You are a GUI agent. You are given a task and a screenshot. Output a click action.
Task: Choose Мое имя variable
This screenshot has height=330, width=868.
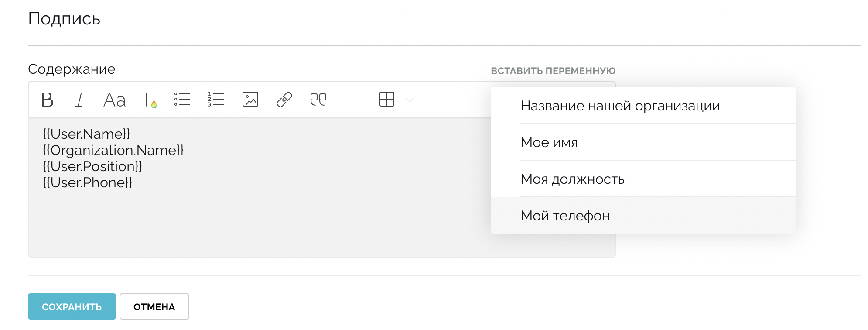click(x=643, y=142)
